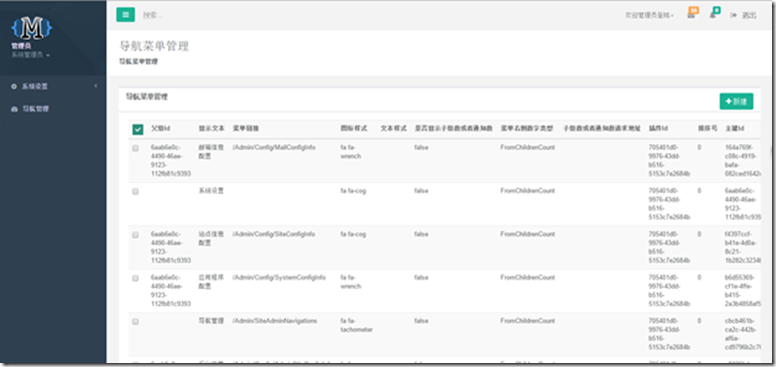This screenshot has height=367, width=776.
Task: Check the 导航管理 row checkbox
Action: (136, 321)
